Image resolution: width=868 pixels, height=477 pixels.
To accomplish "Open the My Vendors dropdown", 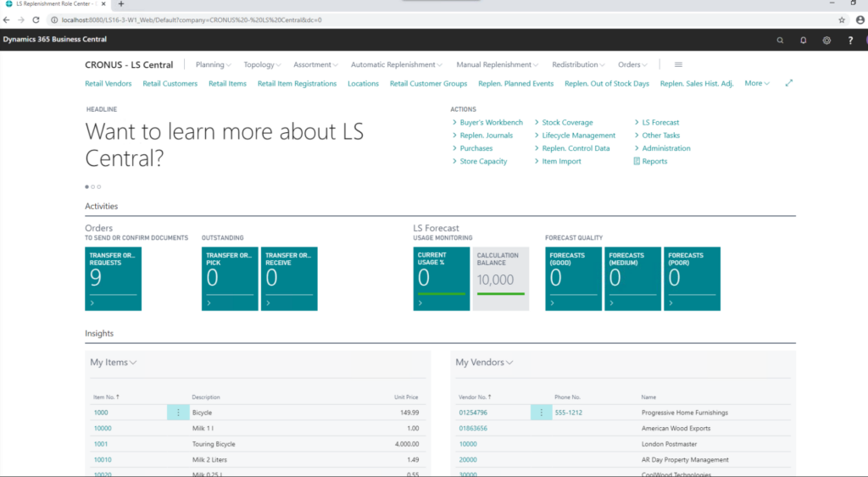I will (484, 362).
